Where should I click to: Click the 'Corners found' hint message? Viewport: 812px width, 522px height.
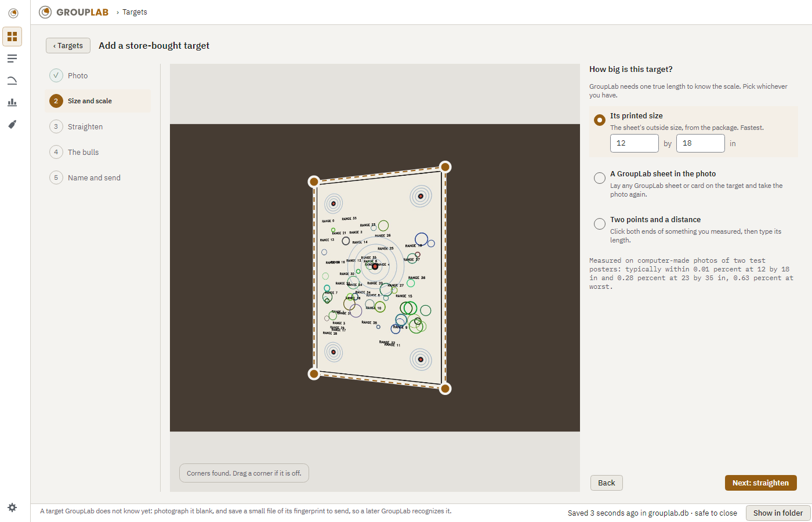[244, 473]
